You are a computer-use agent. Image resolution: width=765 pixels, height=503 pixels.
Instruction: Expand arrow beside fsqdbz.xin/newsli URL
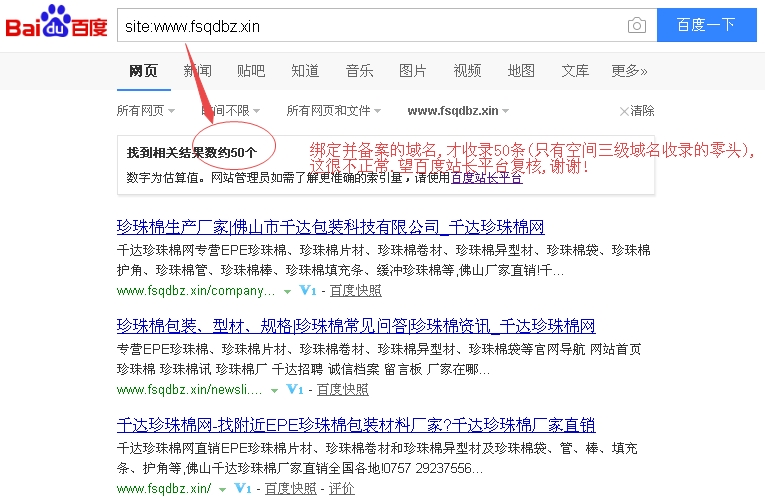click(274, 391)
